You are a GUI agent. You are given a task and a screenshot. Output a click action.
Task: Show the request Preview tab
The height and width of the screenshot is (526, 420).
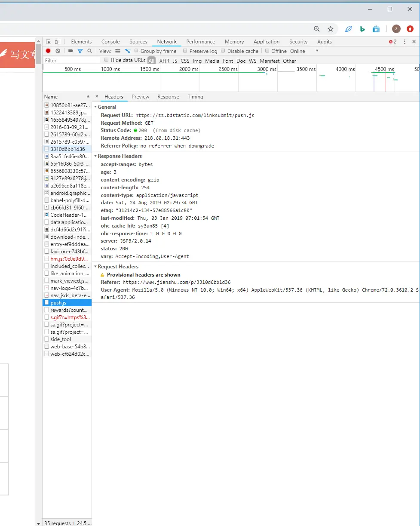(141, 97)
